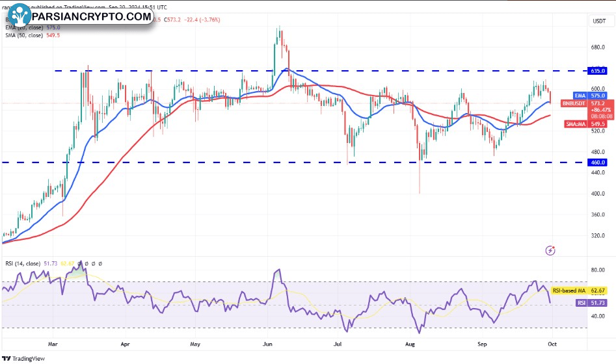This screenshot has width=616, height=364.
Task: Click the Jun label on time axis
Action: tap(267, 341)
